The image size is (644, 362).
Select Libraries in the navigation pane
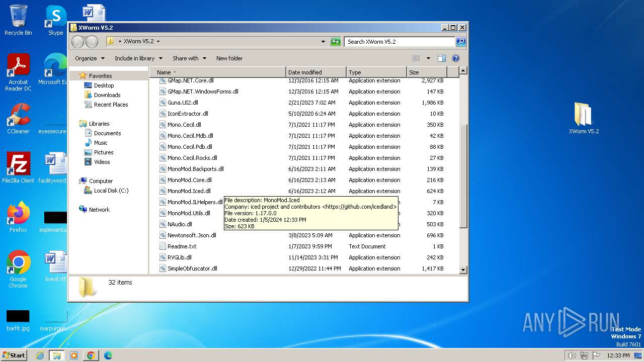[99, 124]
